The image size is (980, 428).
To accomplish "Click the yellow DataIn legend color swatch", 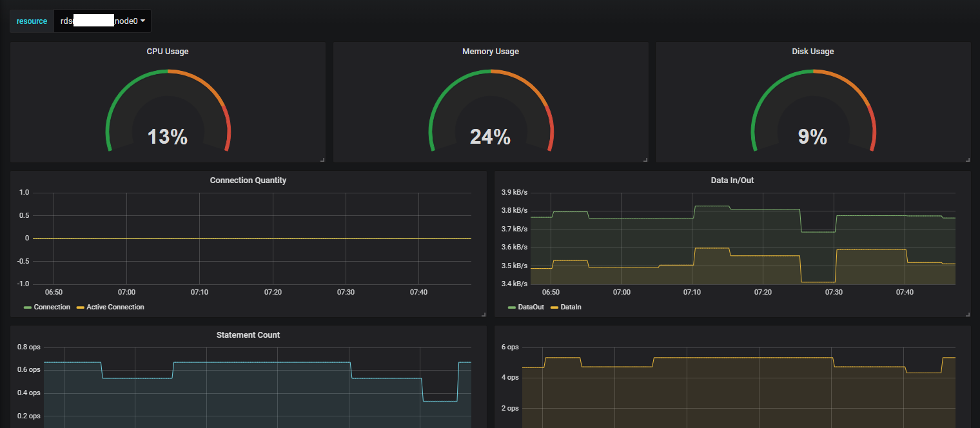I will tap(556, 307).
